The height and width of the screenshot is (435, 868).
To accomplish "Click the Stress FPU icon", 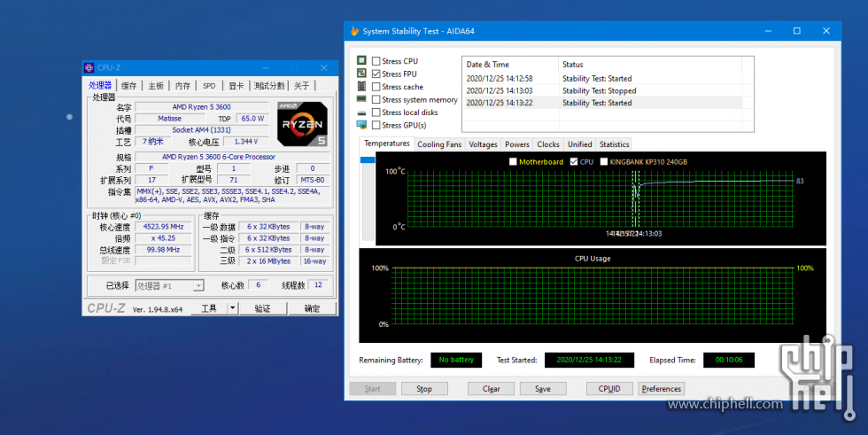I will [361, 73].
